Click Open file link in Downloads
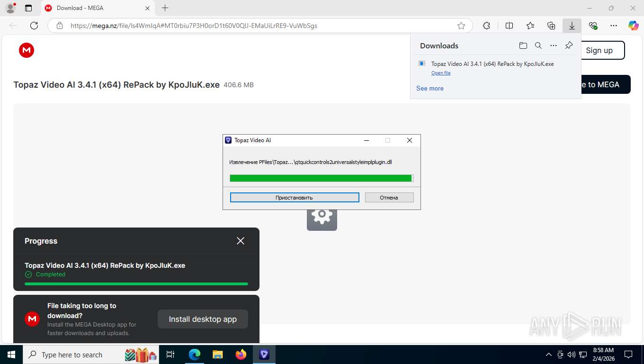The image size is (644, 364). coord(441,73)
